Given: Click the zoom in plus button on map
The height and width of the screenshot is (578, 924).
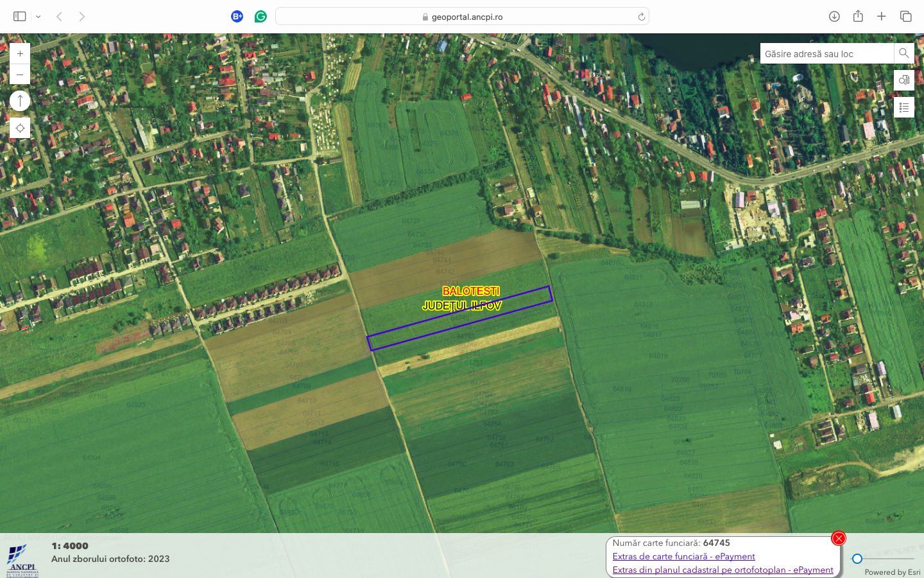Looking at the screenshot, I should pyautogui.click(x=20, y=53).
